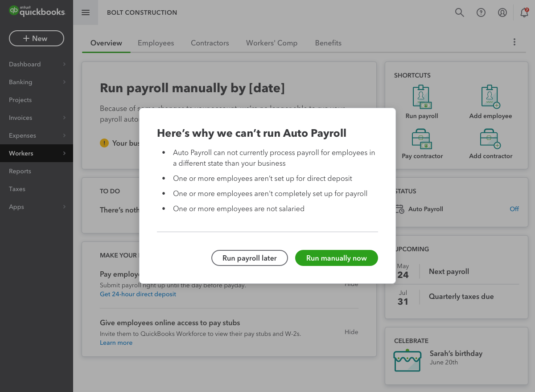Screen dimensions: 535x392
Task: Click the Auto Payroll calendar status icon
Action: coord(400,209)
